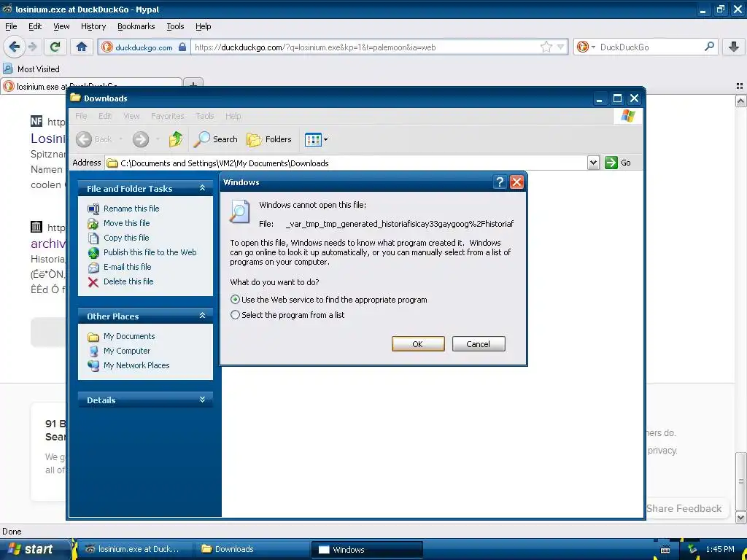Open the Downloads arrow icon in Mypal toolbar

tap(734, 47)
